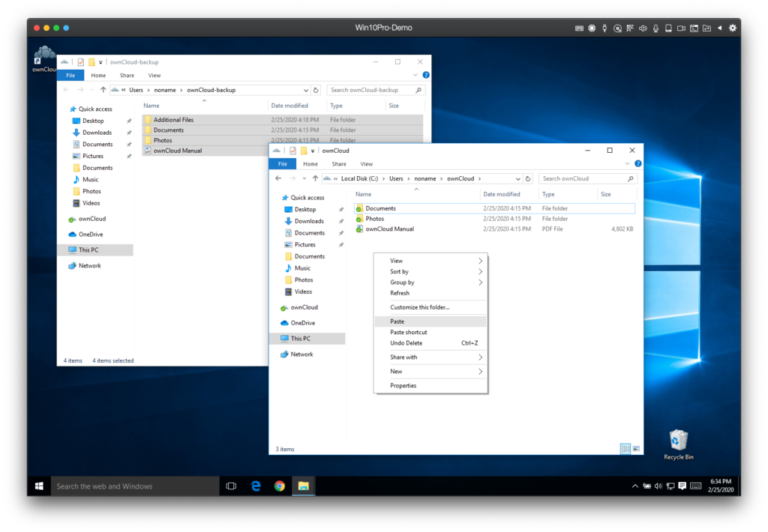Choose Paste from the context menu
Viewport: 768px width, 532px height.
tap(430, 321)
